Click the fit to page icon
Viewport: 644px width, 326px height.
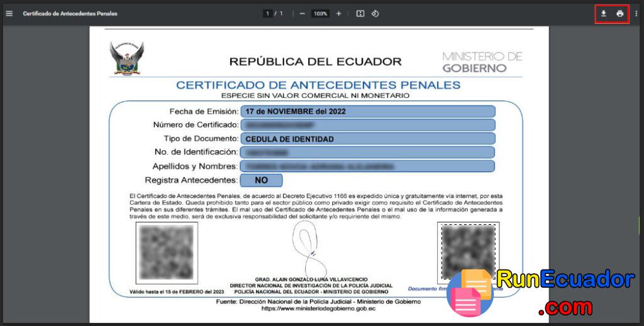tap(360, 14)
